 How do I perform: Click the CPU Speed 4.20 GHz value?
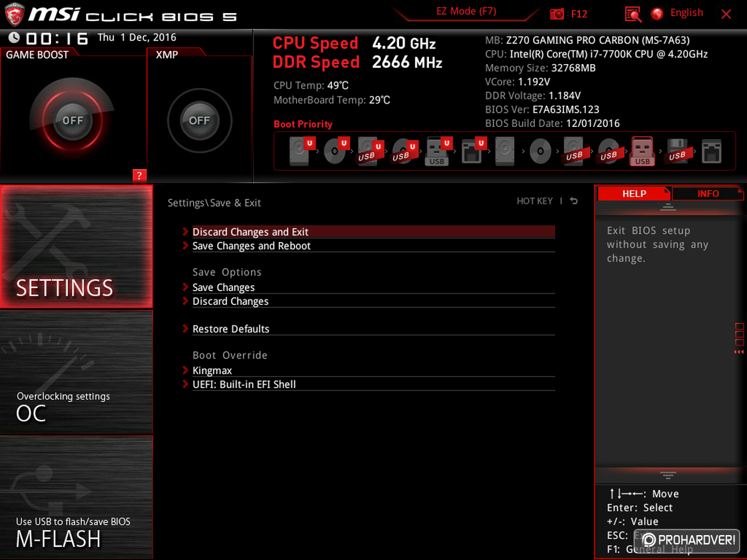[404, 44]
